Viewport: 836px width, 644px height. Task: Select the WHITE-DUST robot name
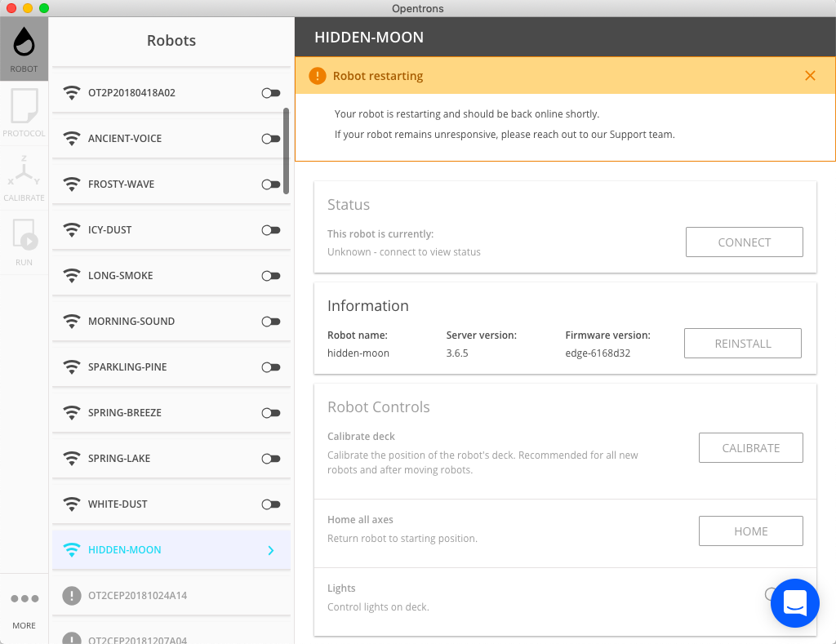(118, 504)
